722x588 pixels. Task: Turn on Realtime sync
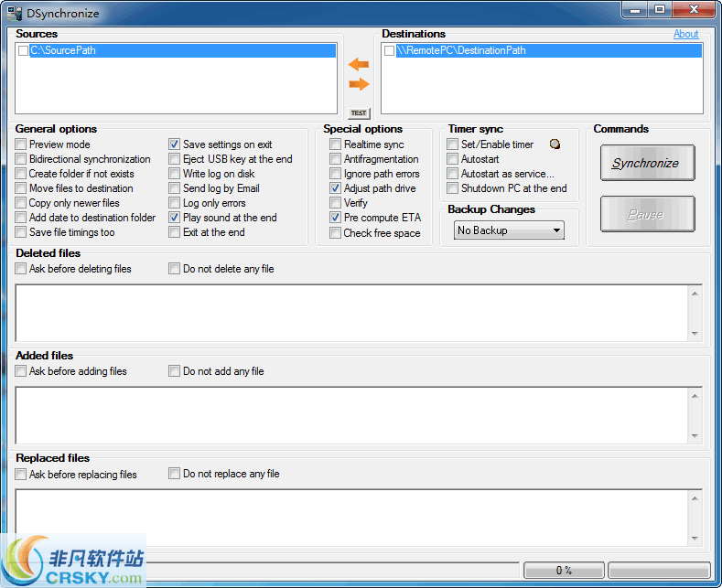[335, 144]
